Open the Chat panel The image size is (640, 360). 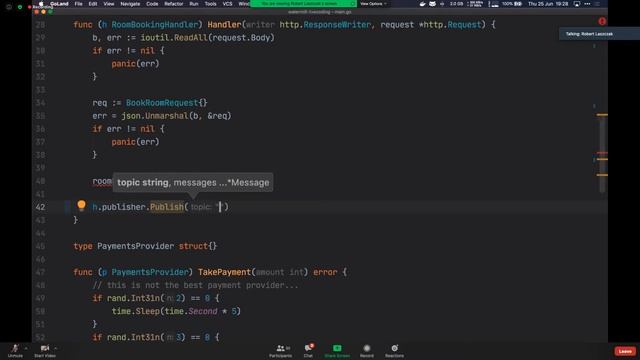click(x=308, y=351)
